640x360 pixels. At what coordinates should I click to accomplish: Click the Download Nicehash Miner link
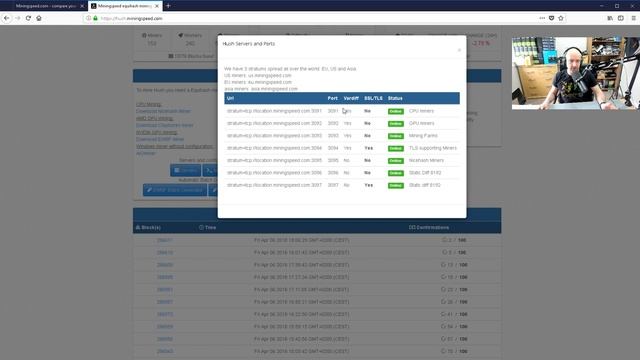point(163,111)
